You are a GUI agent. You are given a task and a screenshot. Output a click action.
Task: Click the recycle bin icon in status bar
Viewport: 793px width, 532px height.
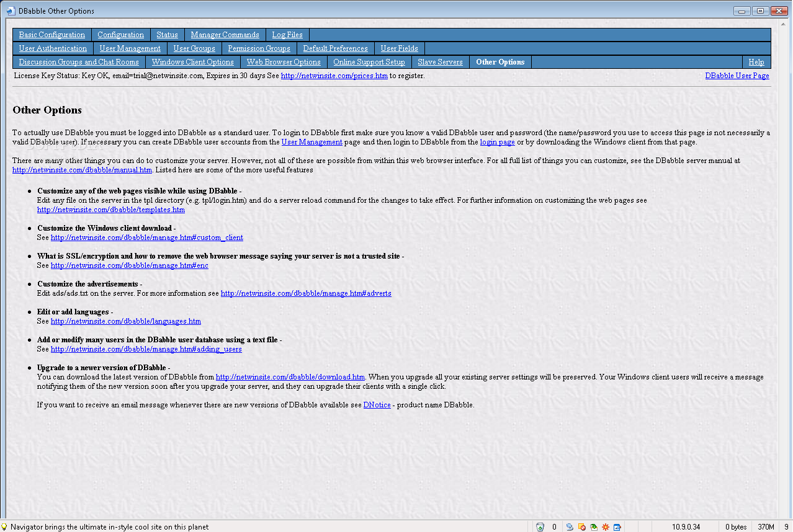click(x=540, y=527)
